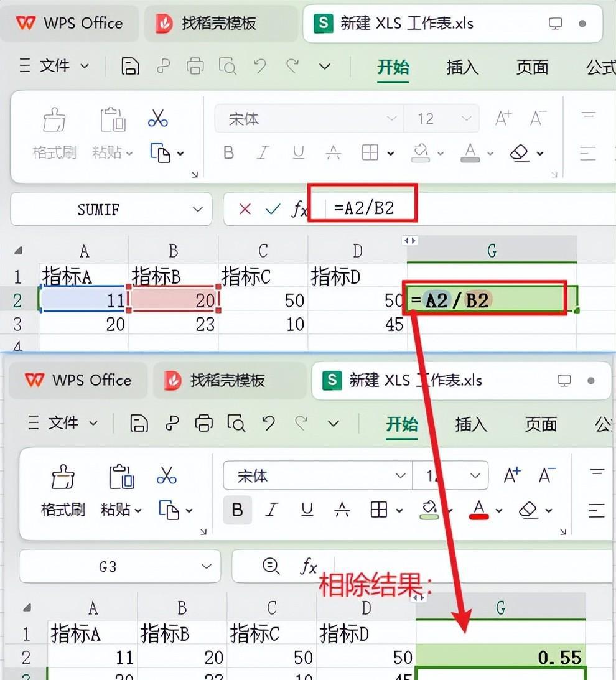Click select-all corner in bottom window
Viewport: 616px width, 680px height.
tap(27, 608)
